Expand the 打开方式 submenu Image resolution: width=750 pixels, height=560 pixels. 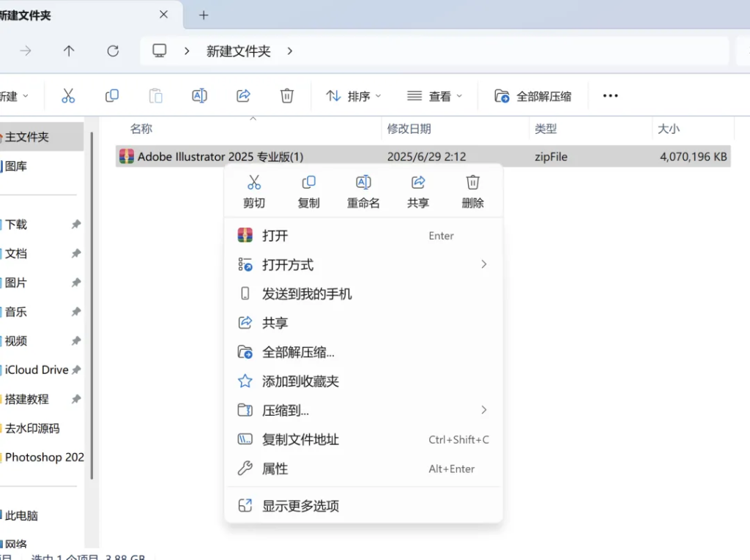pyautogui.click(x=483, y=264)
